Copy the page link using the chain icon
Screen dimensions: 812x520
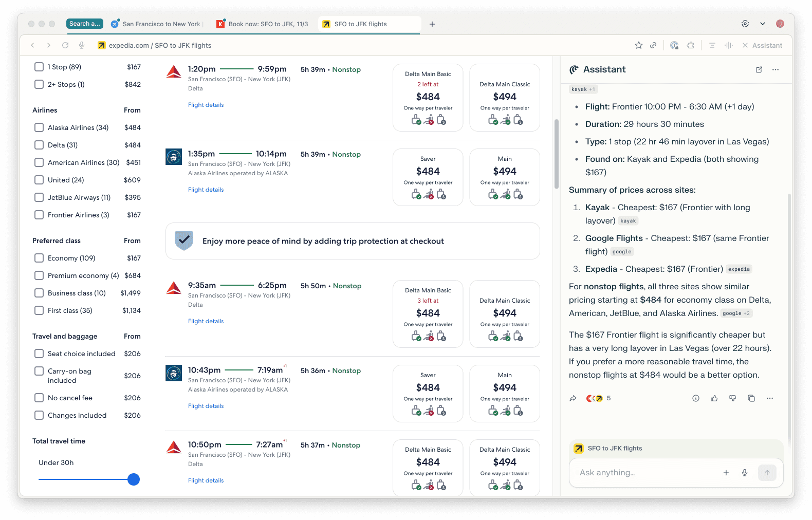653,45
